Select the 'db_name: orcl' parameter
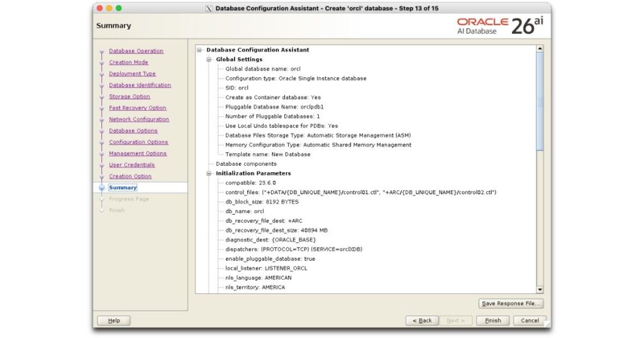This screenshot has width=644, height=338. (245, 211)
